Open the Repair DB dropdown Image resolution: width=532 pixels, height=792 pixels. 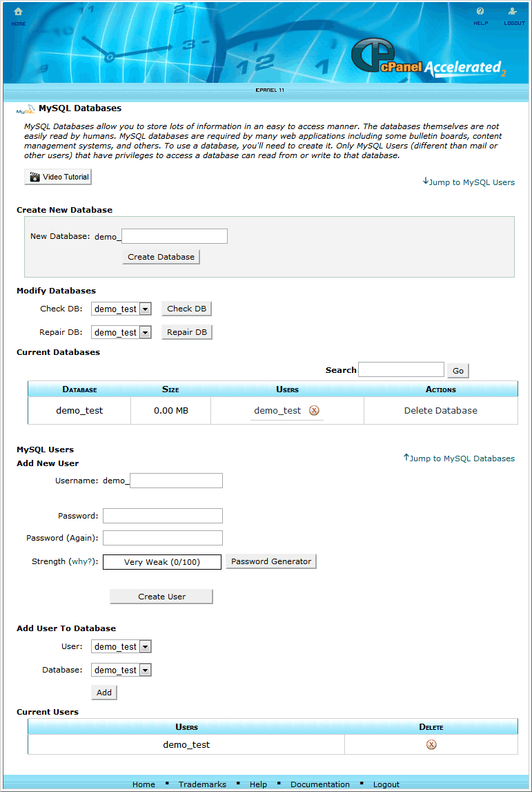(121, 332)
